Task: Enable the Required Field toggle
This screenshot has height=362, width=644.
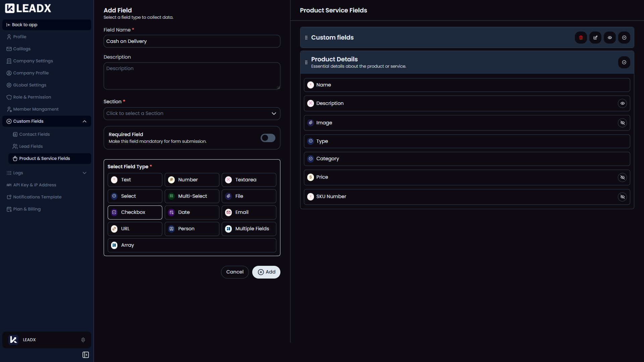Action: [x=268, y=138]
